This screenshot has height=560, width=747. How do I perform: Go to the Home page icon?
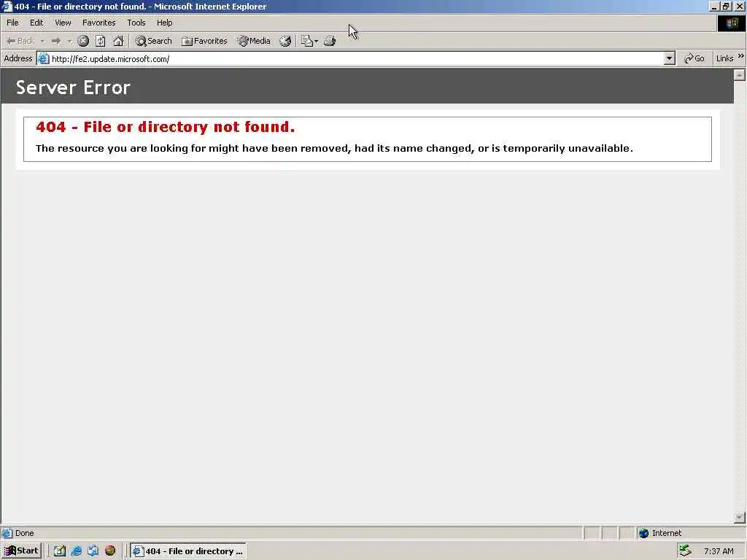[117, 41]
